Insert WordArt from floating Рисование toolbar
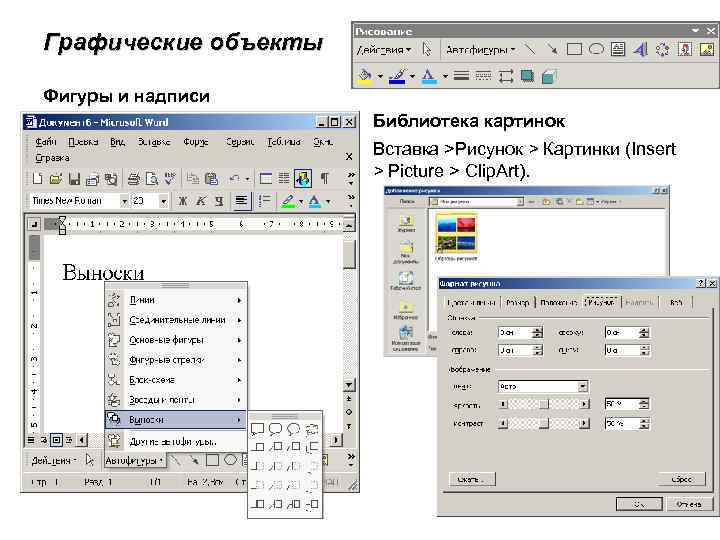Screen dimensions: 720x540 click(640, 49)
